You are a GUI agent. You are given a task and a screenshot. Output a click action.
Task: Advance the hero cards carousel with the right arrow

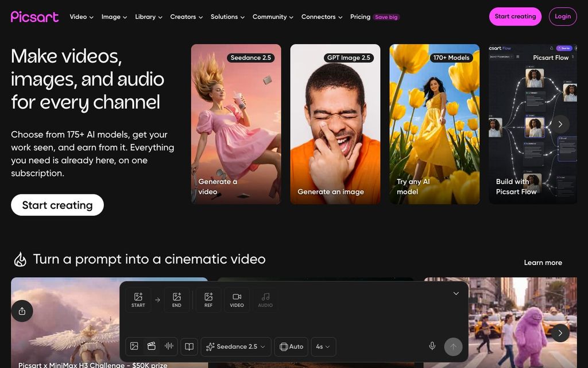(x=560, y=124)
